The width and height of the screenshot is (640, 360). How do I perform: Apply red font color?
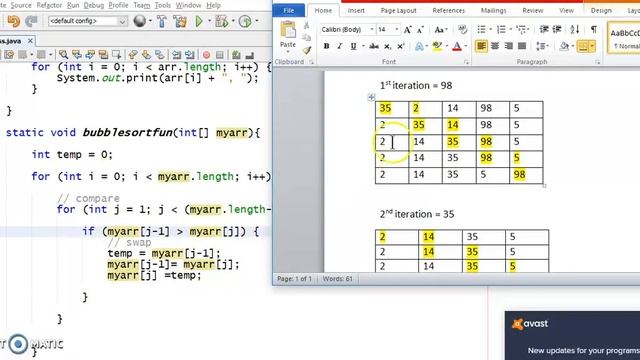(457, 46)
